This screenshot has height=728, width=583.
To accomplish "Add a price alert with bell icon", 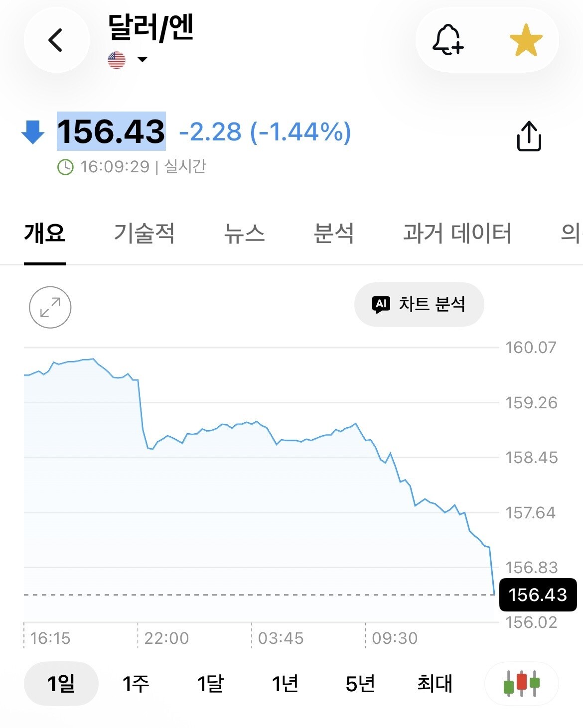I will 447,40.
